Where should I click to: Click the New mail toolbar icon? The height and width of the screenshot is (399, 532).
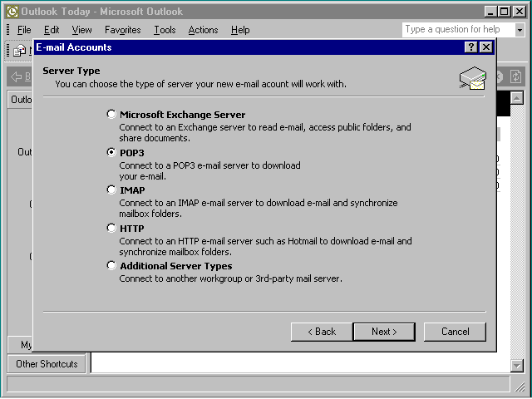[20, 51]
